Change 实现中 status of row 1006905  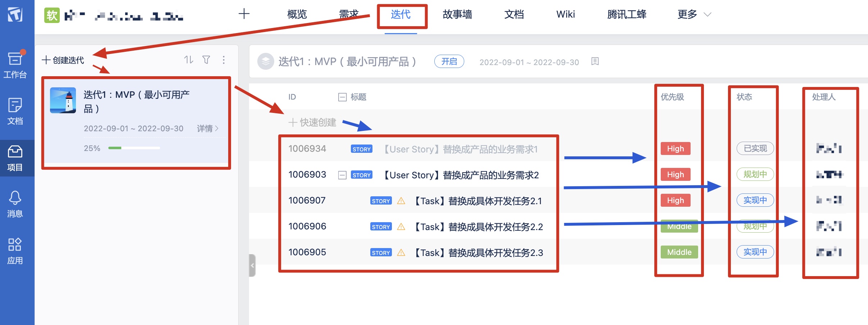coord(755,252)
